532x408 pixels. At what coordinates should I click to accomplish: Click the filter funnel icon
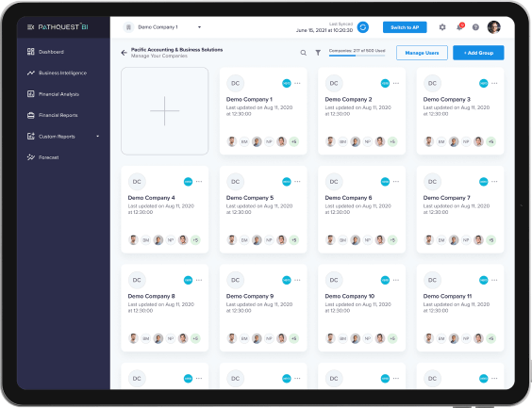pos(318,53)
